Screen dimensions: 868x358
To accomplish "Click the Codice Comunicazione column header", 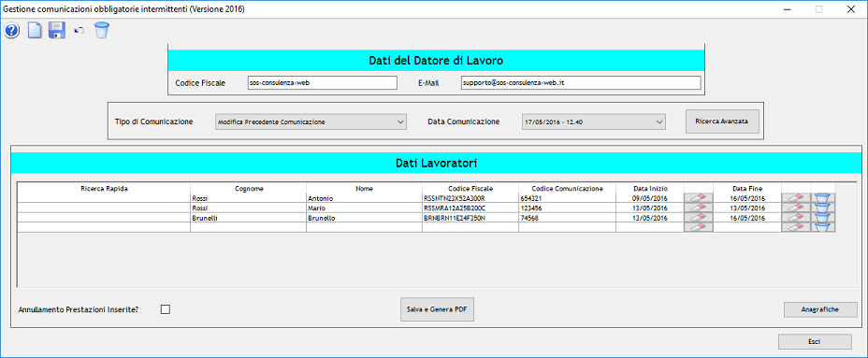I will coord(568,189).
